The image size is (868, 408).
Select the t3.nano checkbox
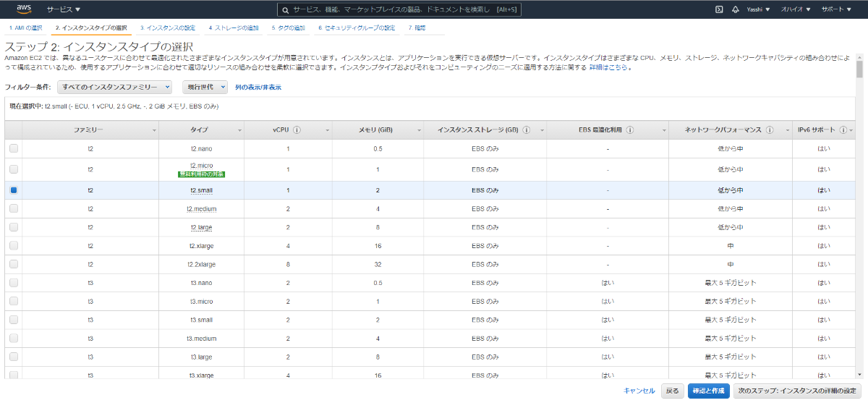point(14,282)
